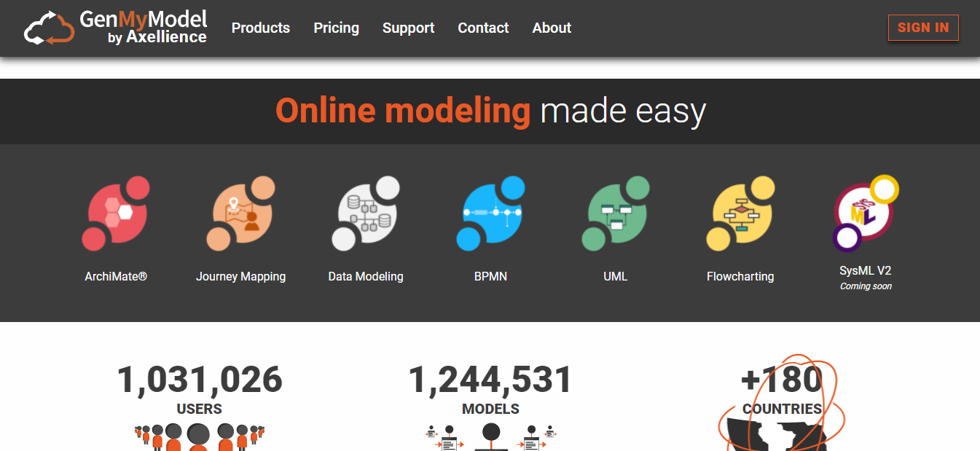Open the Products menu
Viewport: 980px width, 451px height.
(261, 28)
